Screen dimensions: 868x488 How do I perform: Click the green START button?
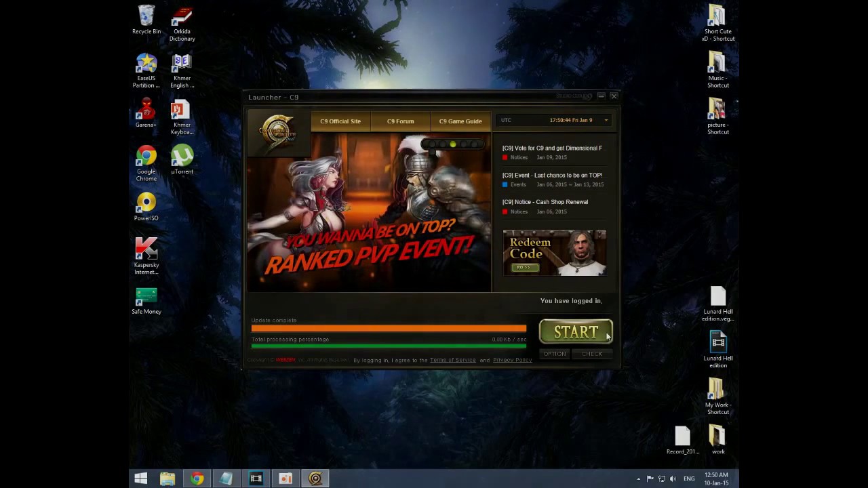576,332
